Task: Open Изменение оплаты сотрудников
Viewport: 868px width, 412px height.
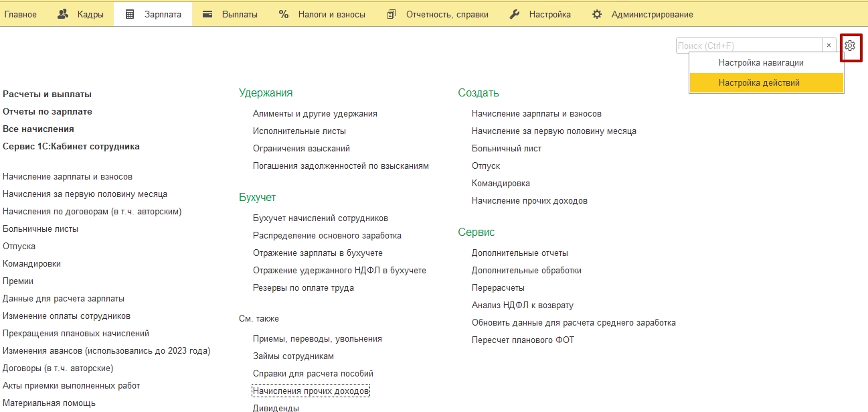Action: [66, 316]
